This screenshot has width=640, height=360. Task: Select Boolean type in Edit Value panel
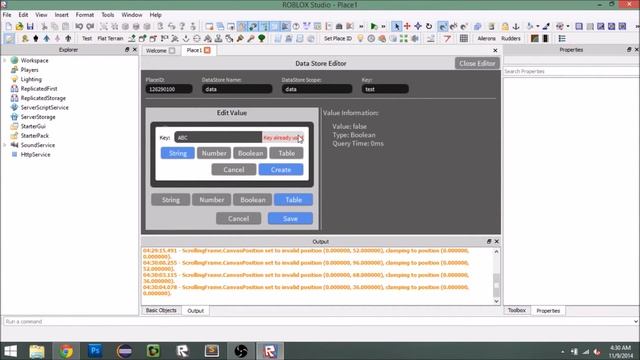click(x=253, y=200)
